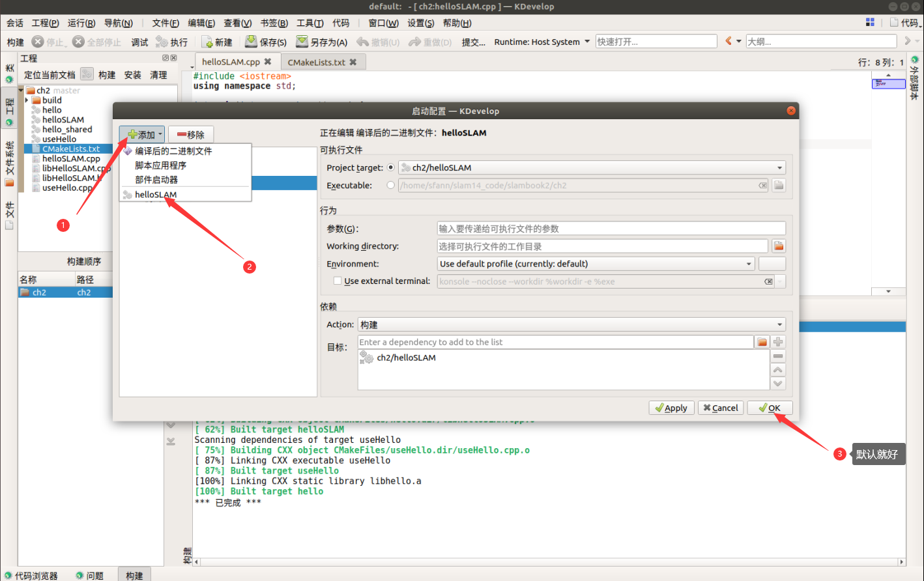Click the 提交 toolbar button
The image size is (924, 581).
tap(474, 42)
